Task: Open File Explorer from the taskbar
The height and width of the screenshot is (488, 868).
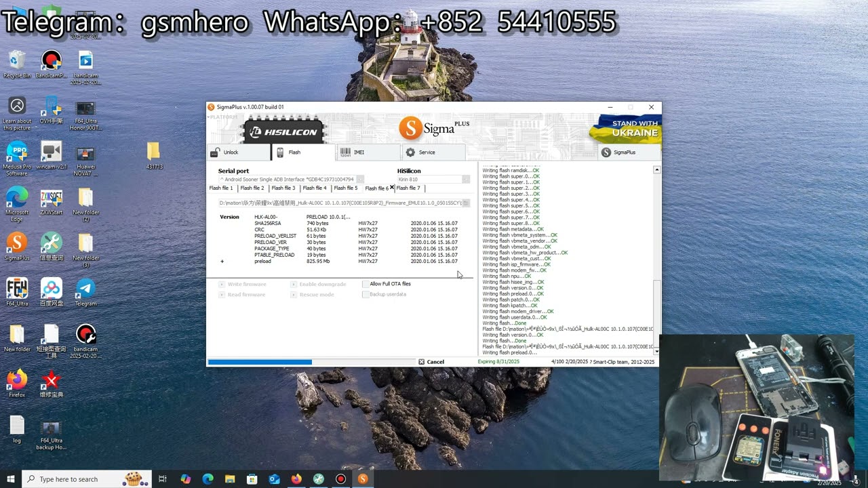Action: click(230, 479)
